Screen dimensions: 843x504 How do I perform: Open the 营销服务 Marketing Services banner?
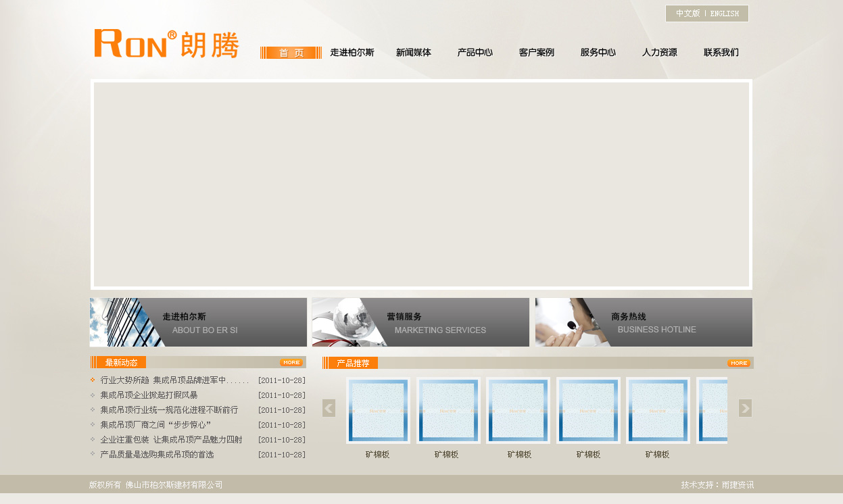pyautogui.click(x=420, y=322)
